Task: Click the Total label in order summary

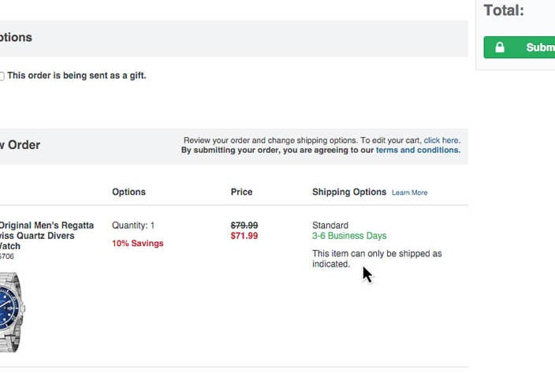Action: (x=503, y=10)
